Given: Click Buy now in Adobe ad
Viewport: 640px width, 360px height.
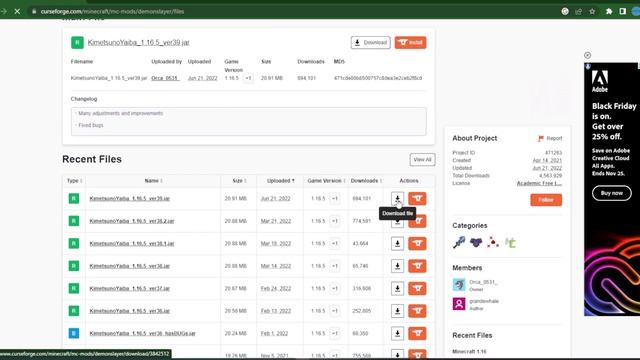Looking at the screenshot, I should coord(611,193).
